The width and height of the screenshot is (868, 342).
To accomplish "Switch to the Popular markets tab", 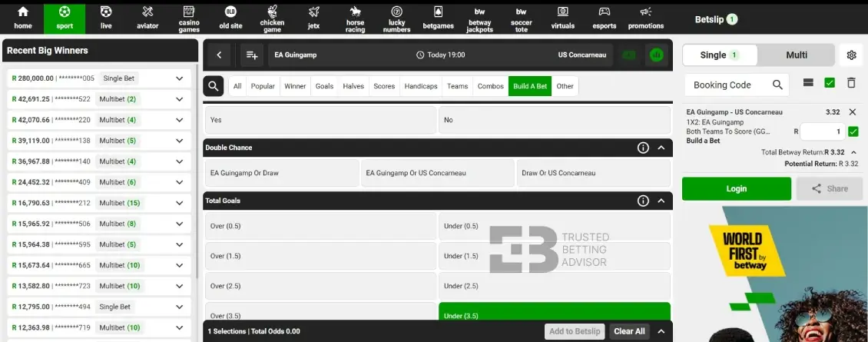I will [x=263, y=87].
